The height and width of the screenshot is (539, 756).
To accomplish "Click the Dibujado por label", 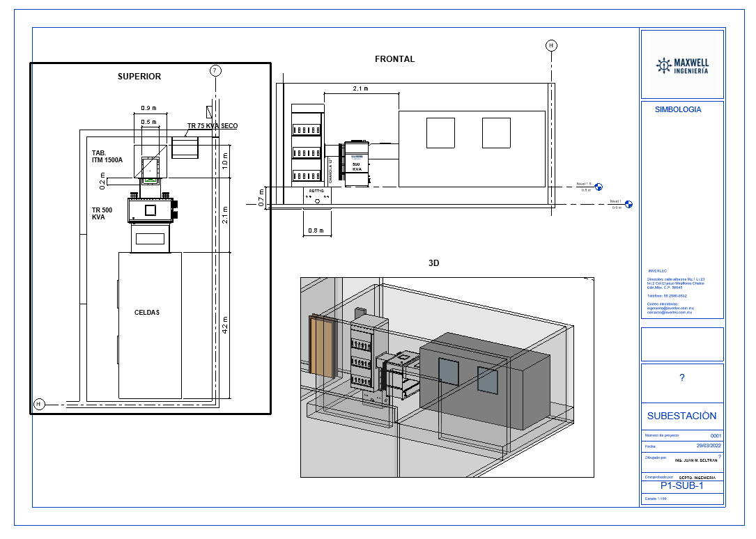I will 656,458.
